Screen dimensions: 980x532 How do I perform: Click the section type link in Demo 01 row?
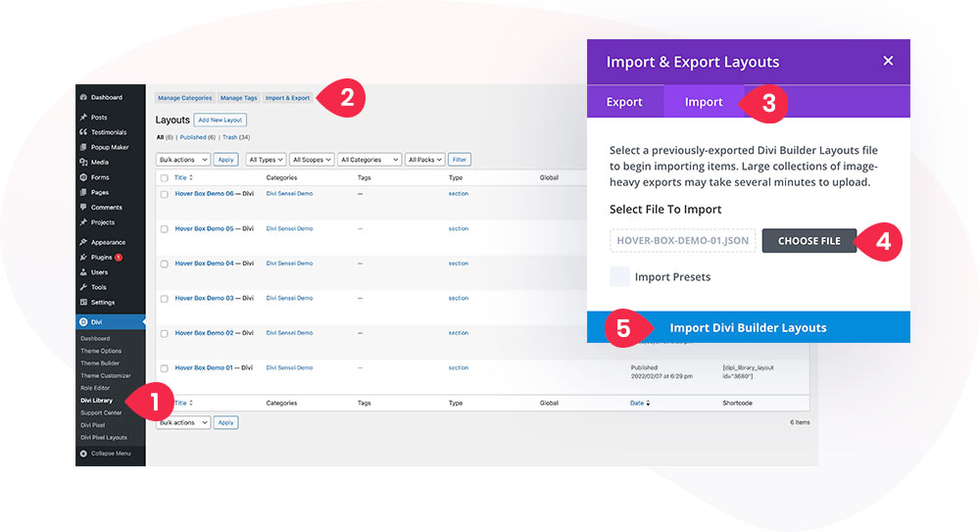click(x=458, y=368)
